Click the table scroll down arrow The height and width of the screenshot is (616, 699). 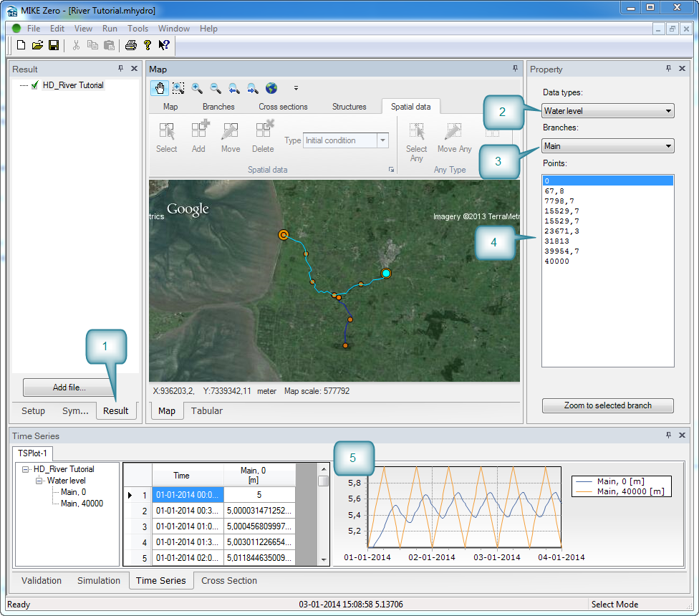324,560
